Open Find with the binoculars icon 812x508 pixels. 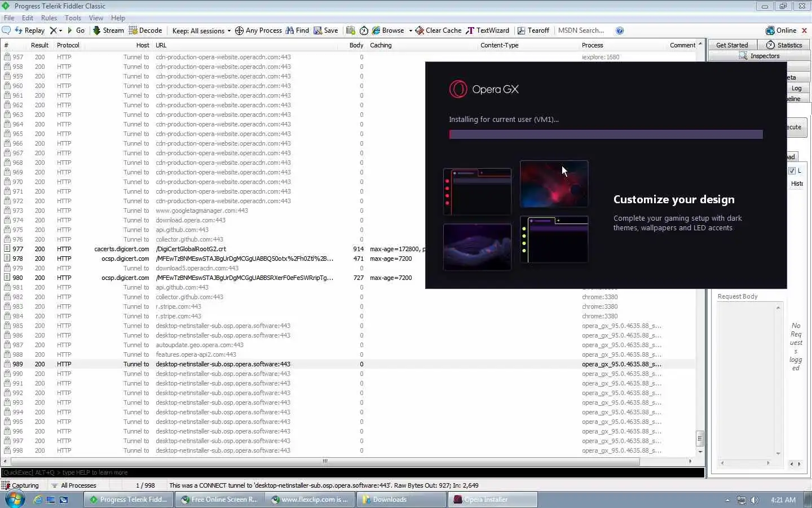click(x=289, y=30)
